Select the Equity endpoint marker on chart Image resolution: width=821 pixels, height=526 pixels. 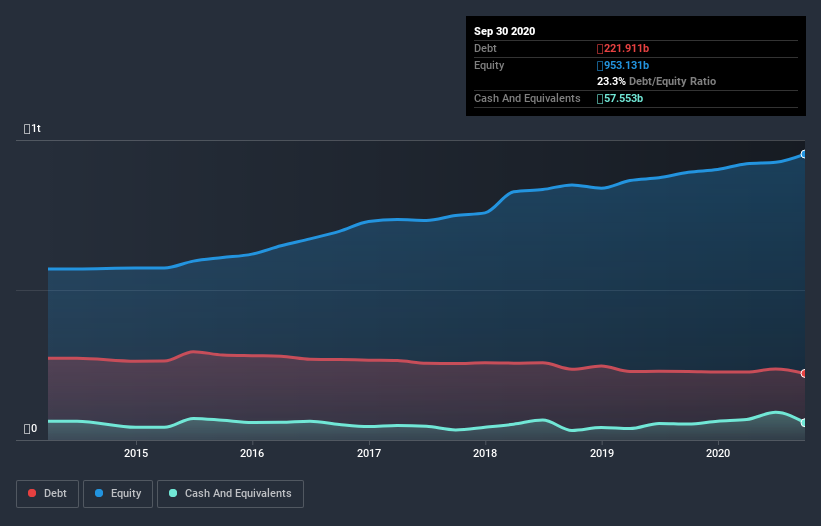pos(804,154)
